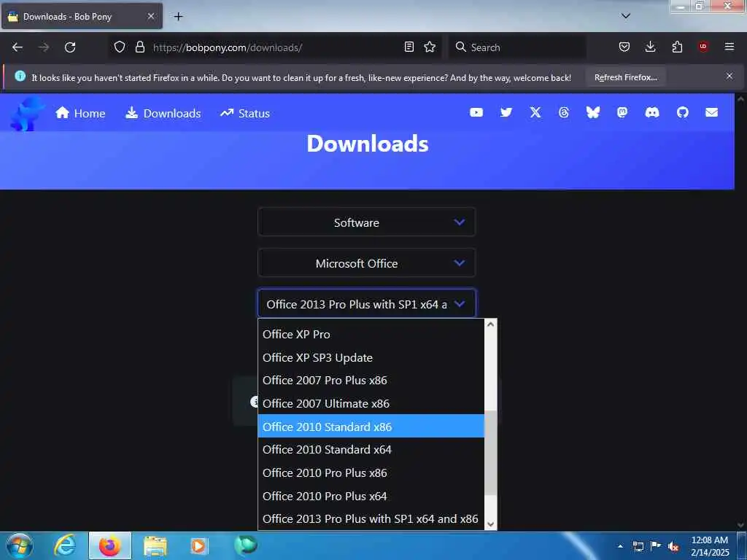
Task: Open Status in site navigation
Action: point(245,113)
